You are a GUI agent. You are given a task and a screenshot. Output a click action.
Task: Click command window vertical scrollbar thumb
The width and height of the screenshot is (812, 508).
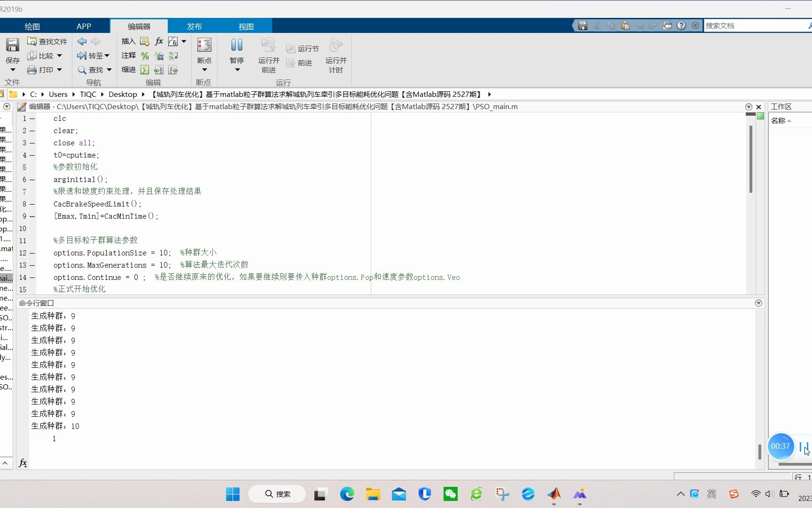(759, 452)
